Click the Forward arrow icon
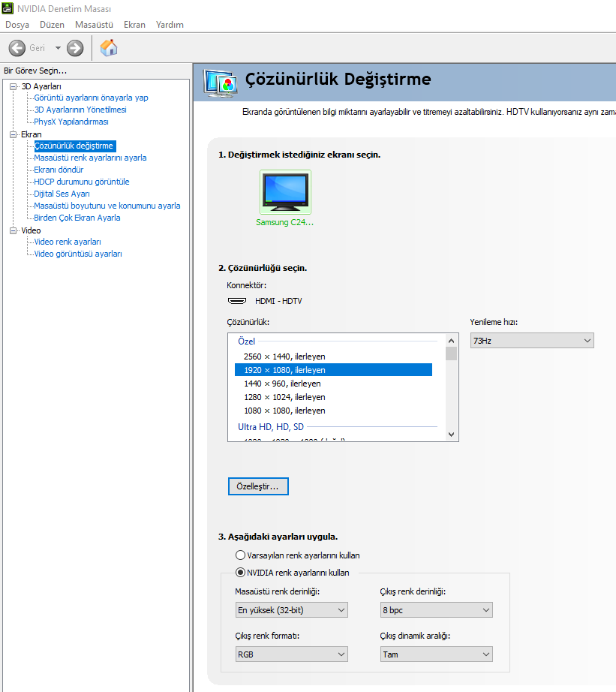Screen dimensions: 616x692 (x=75, y=48)
